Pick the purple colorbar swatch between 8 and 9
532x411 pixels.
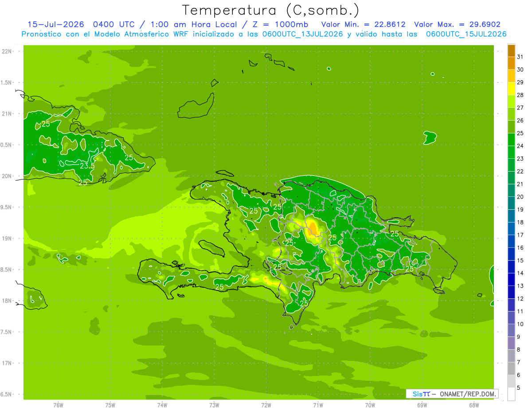(511, 343)
